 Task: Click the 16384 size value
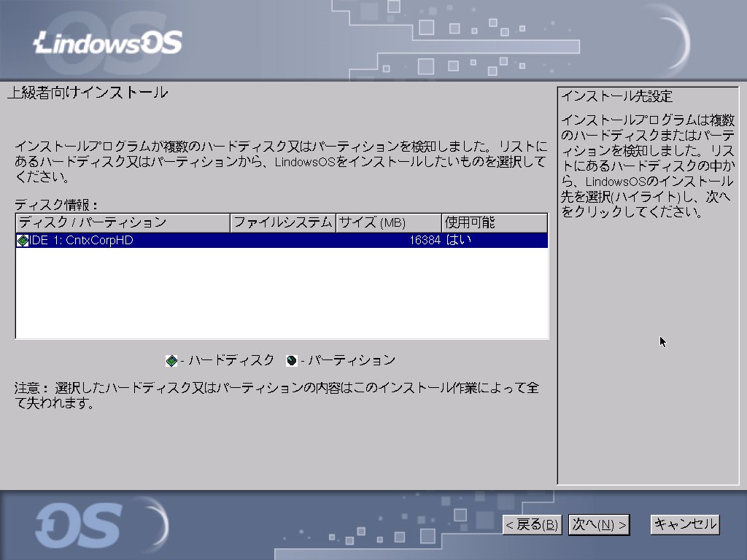coord(425,240)
